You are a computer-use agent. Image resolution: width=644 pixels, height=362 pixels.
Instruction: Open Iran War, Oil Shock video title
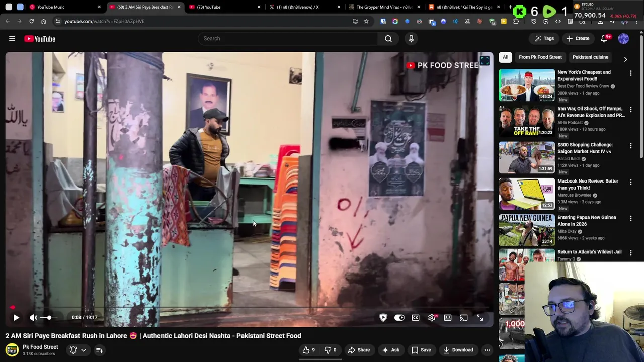[591, 112]
